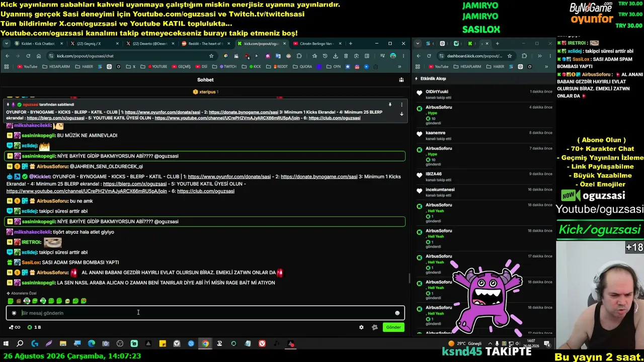
Task: Open the extensions puzzle icon in chat browser
Action: [x=299, y=56]
